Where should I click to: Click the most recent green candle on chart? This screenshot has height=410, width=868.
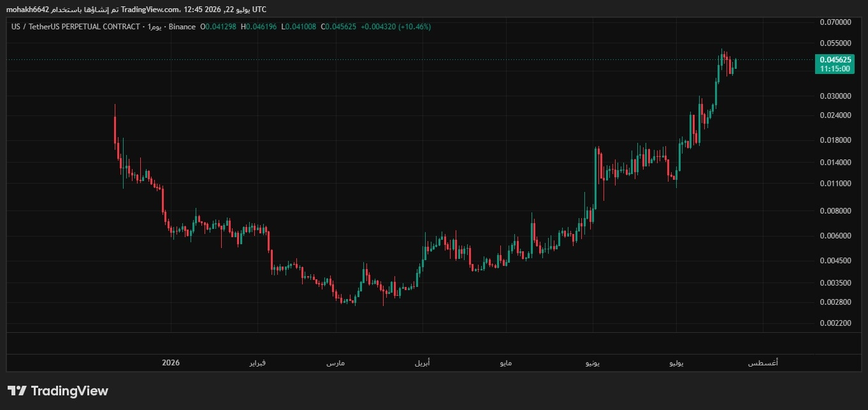[735, 64]
